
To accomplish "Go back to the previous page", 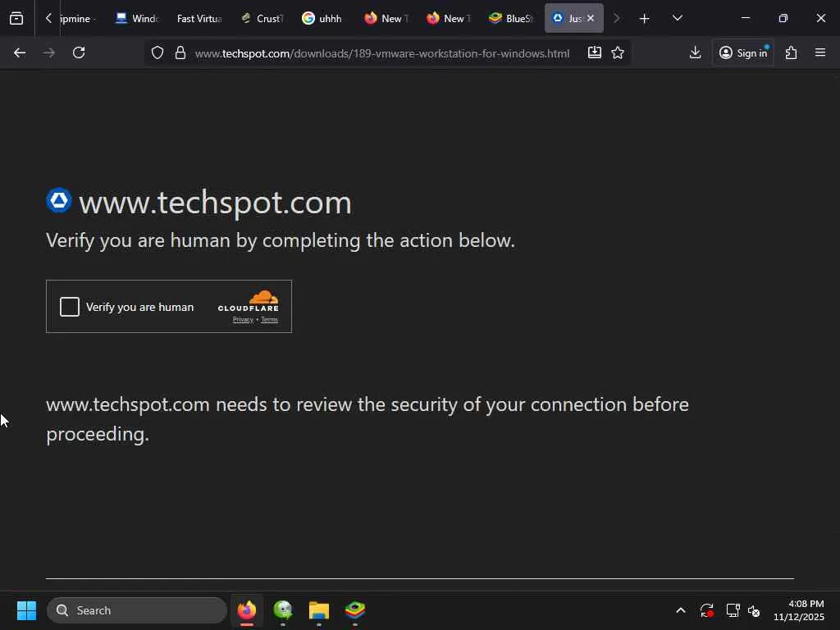I will (20, 52).
